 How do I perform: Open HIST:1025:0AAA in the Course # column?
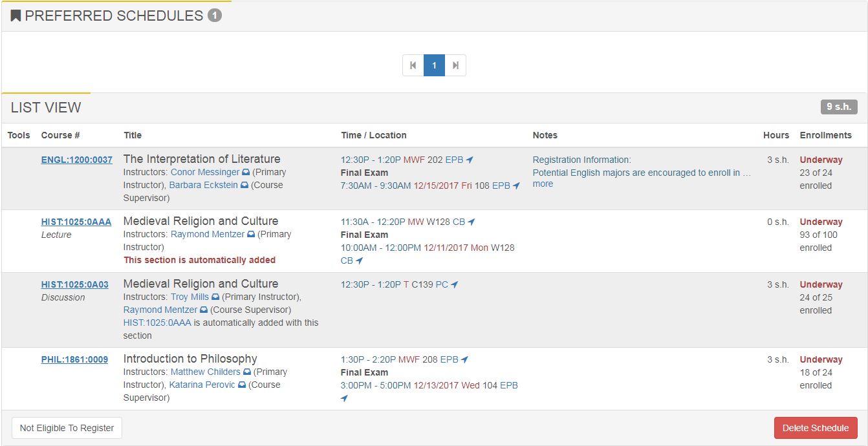pyautogui.click(x=76, y=222)
